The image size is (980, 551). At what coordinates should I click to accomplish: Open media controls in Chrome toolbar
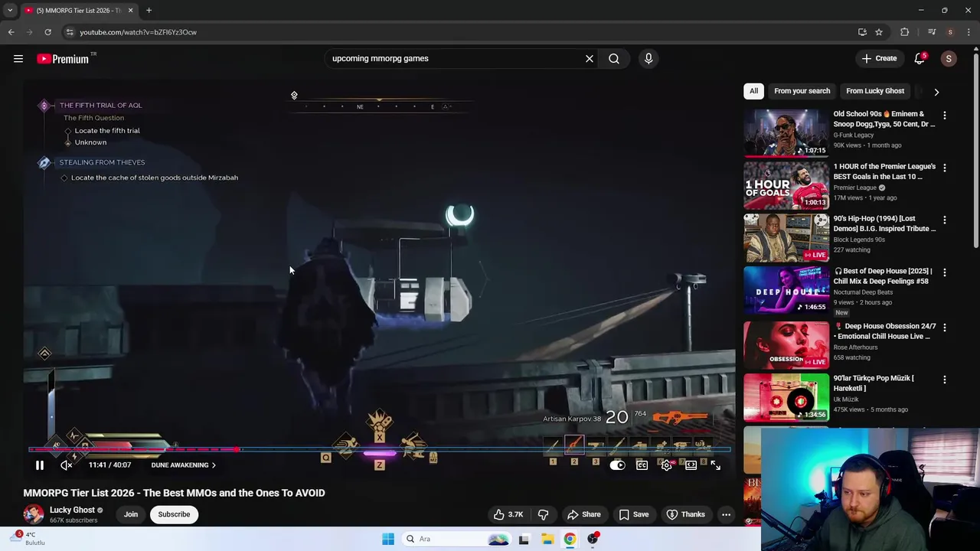931,32
